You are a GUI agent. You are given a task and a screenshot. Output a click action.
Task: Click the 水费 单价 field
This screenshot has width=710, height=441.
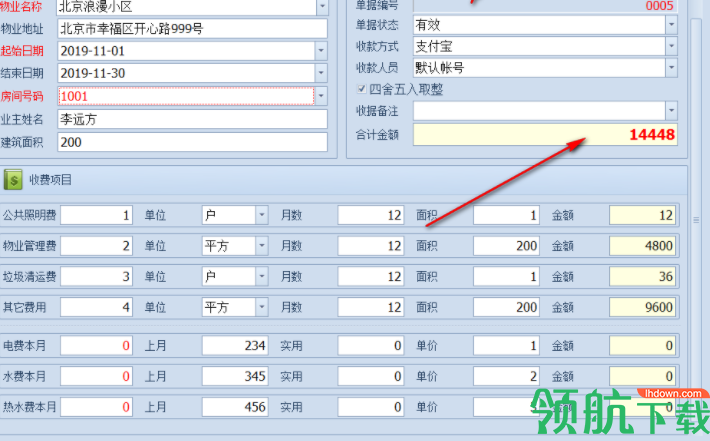506,376
